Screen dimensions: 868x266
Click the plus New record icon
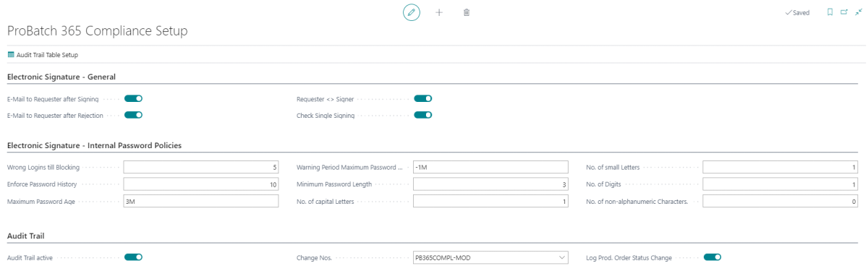click(x=439, y=12)
